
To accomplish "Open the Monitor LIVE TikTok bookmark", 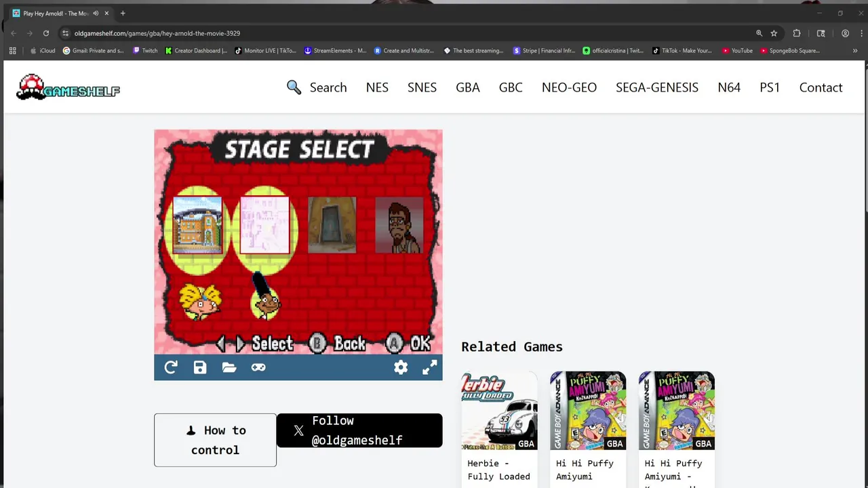I will [266, 51].
